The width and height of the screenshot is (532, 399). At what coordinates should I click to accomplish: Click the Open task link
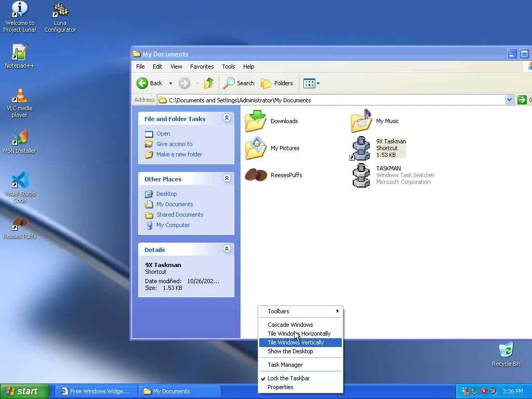[x=163, y=134]
